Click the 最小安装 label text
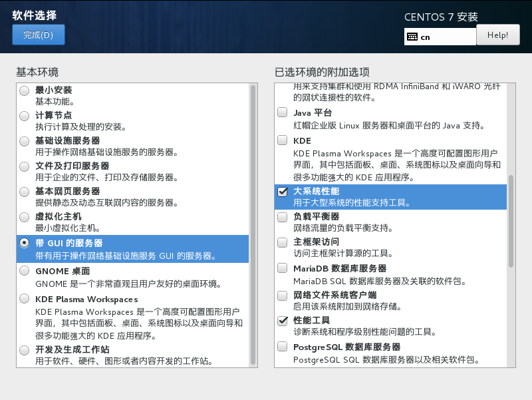 pos(54,90)
